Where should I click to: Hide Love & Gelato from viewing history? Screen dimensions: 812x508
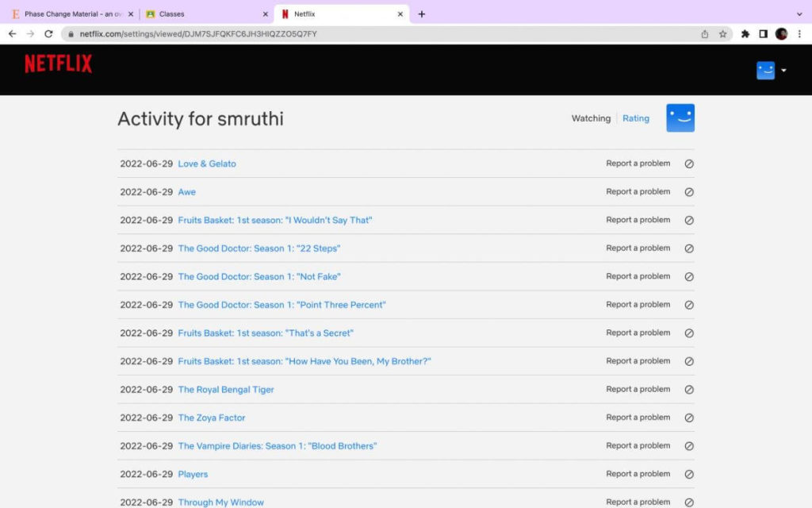pyautogui.click(x=689, y=164)
